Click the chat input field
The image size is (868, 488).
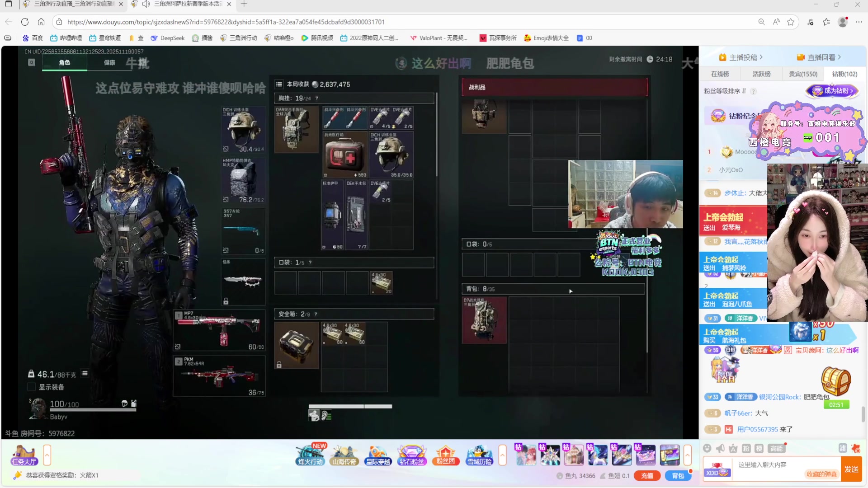[x=769, y=465]
